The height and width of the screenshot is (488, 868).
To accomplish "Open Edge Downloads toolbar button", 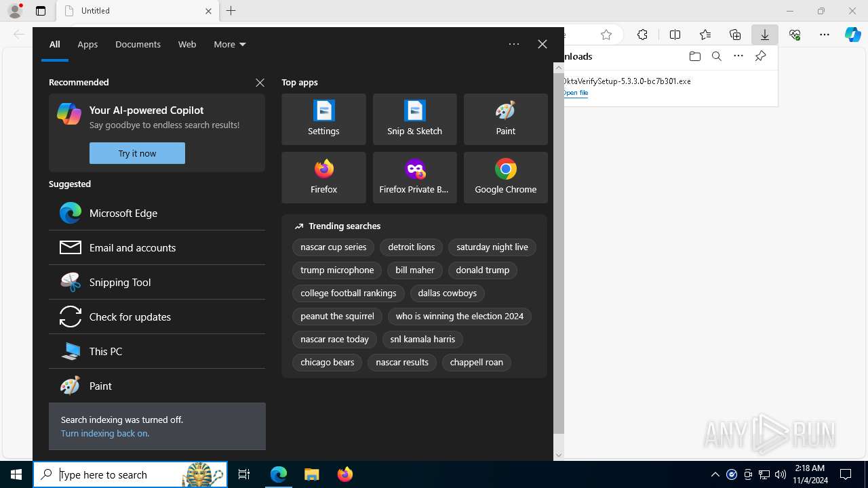I will coord(764,35).
